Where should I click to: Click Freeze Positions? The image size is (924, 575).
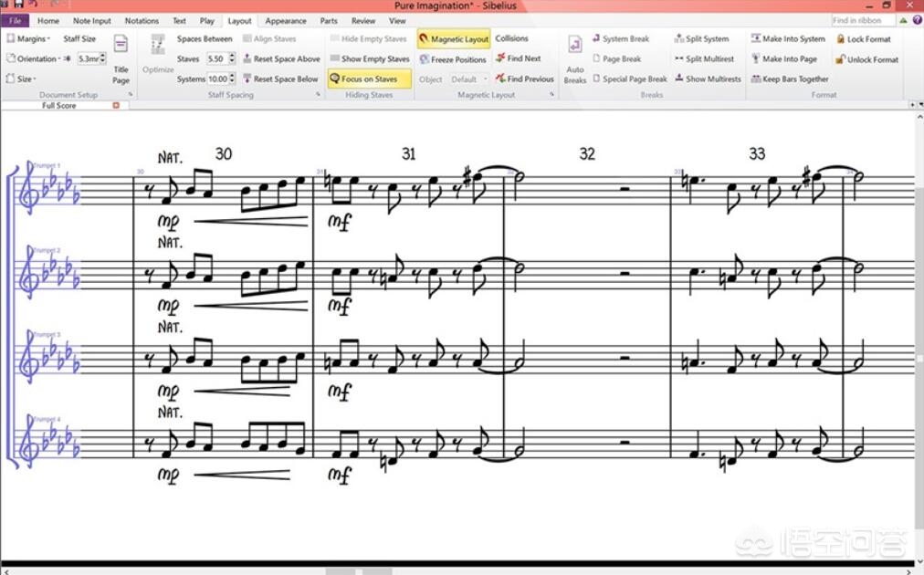(x=453, y=59)
